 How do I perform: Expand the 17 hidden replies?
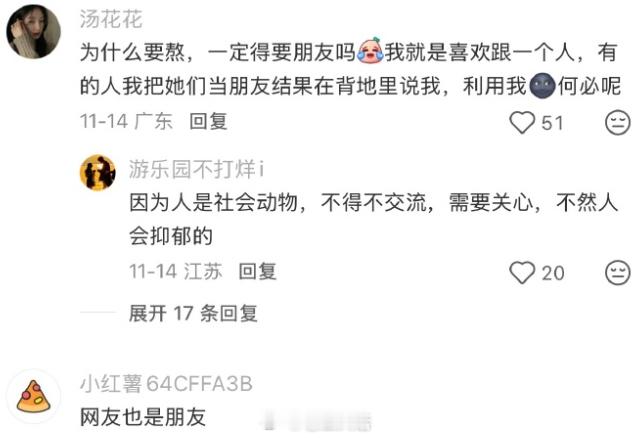pyautogui.click(x=193, y=313)
